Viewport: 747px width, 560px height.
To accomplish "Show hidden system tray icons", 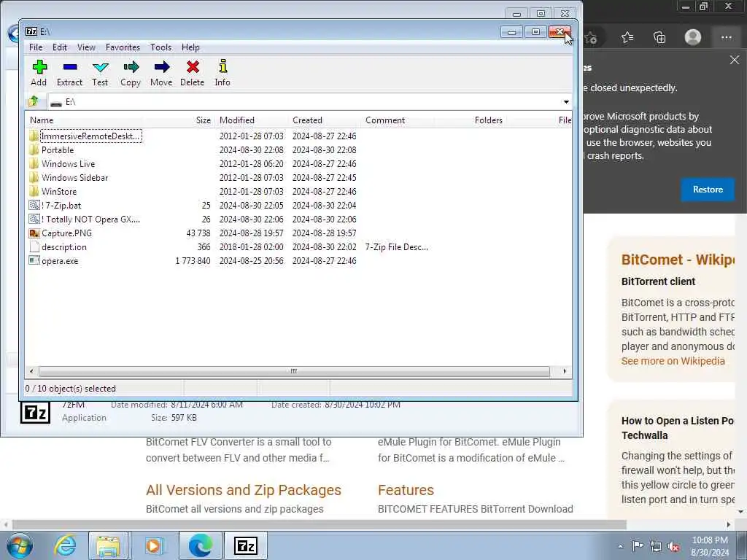I will pos(620,546).
